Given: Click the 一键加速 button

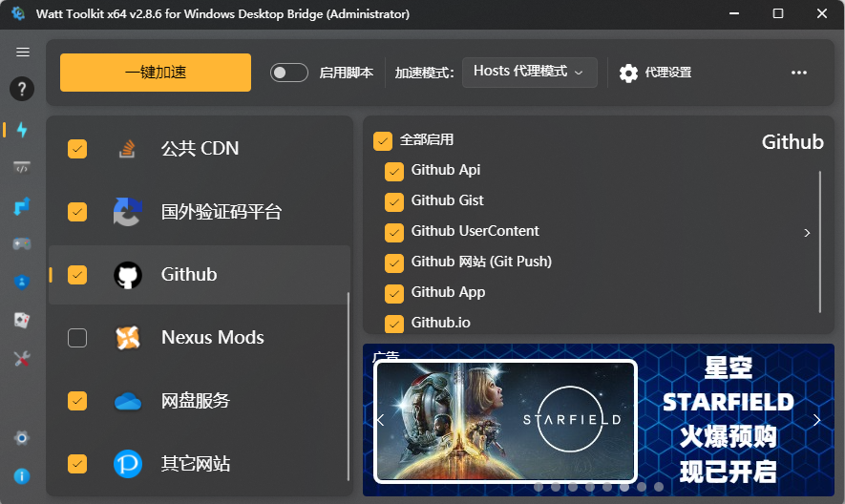Looking at the screenshot, I should click(156, 73).
